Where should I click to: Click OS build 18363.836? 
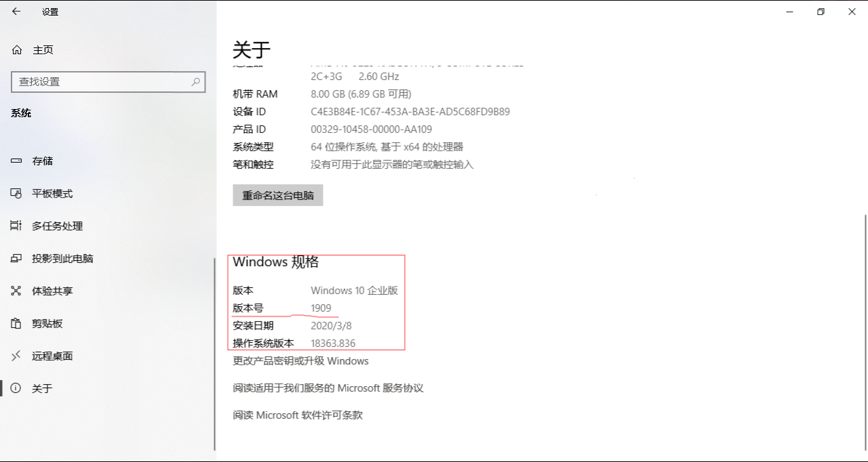coord(333,343)
